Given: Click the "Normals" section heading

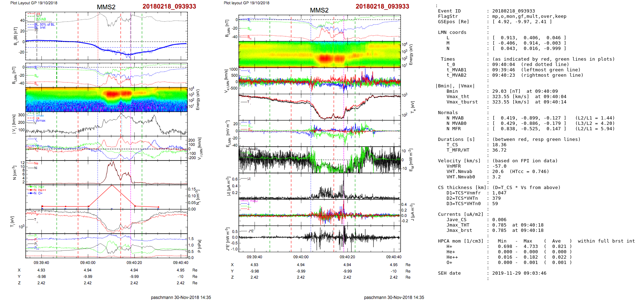Looking at the screenshot, I should point(448,113).
